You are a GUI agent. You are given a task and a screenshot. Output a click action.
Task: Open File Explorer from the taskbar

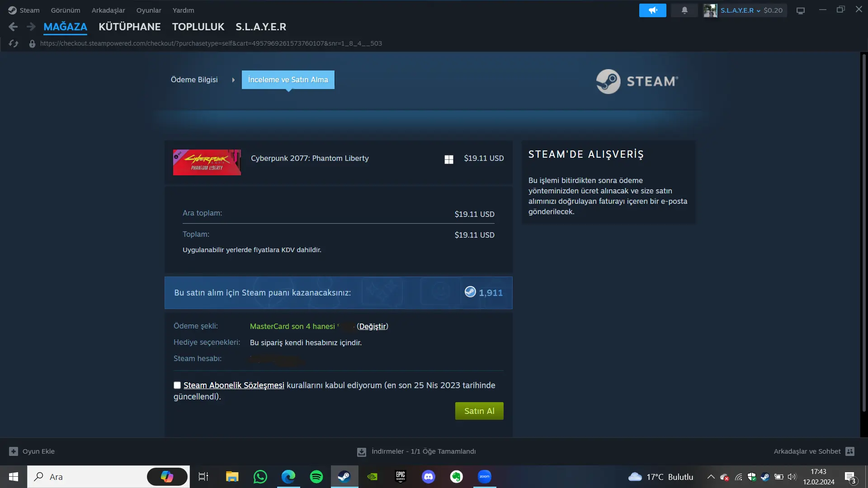pos(232,477)
